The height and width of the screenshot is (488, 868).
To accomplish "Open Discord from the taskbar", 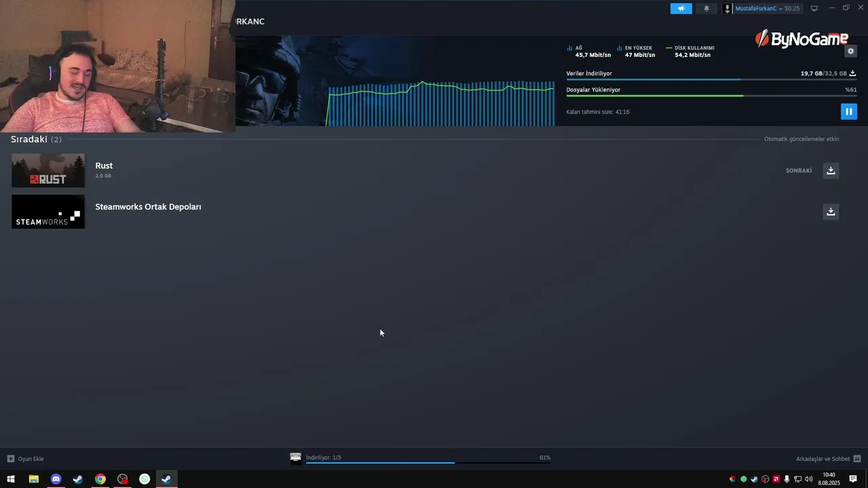I will click(56, 479).
